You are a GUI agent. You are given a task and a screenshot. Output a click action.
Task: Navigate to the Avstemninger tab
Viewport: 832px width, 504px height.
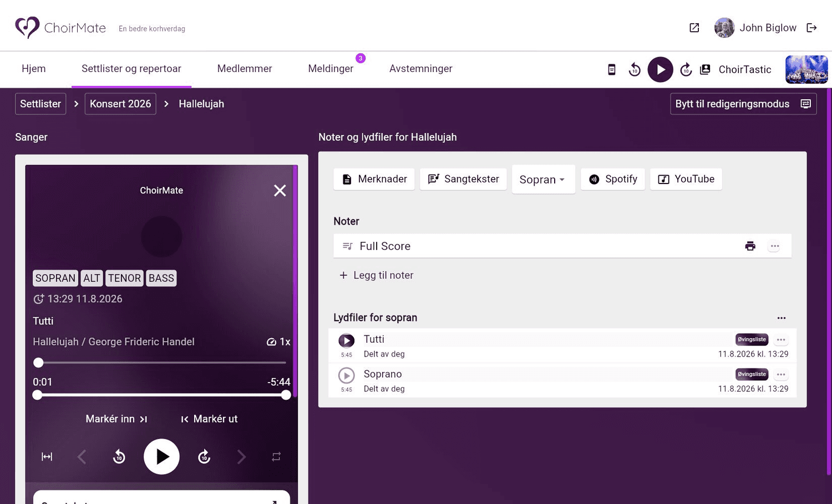pos(421,69)
